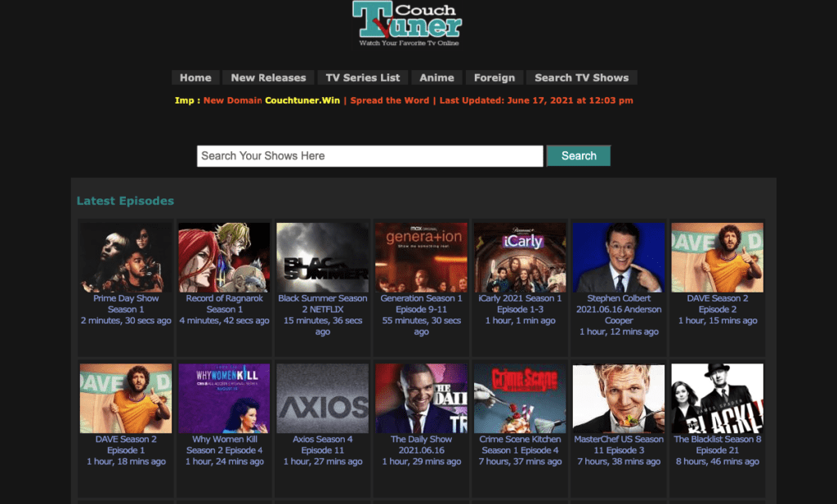Click DAVE Season 2 Episode 1 title
The height and width of the screenshot is (504, 837).
click(126, 444)
